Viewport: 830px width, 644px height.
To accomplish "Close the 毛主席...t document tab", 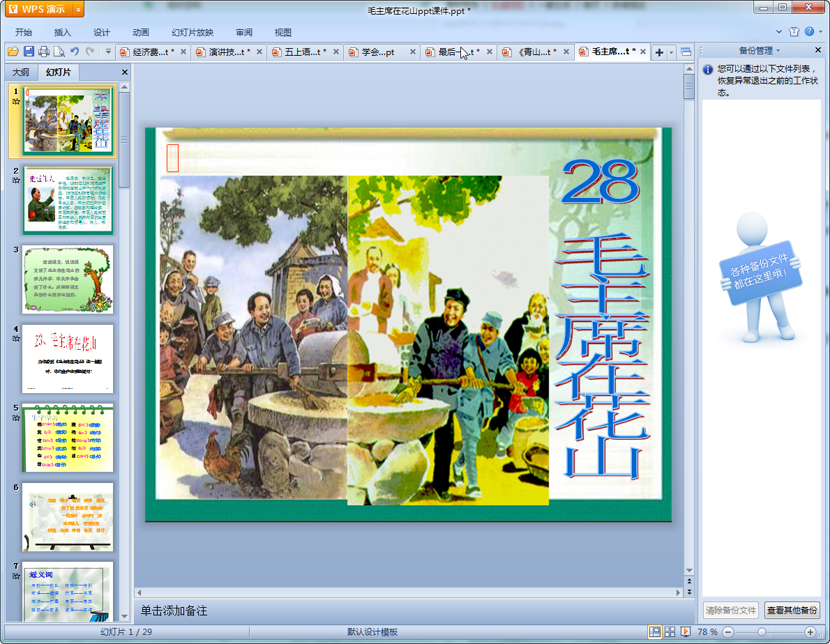I will pos(642,52).
